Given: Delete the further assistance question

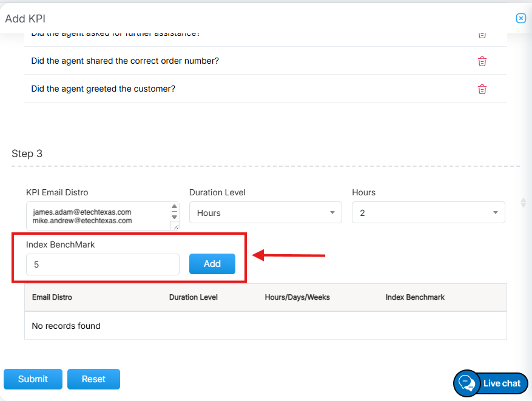Looking at the screenshot, I should coord(482,35).
